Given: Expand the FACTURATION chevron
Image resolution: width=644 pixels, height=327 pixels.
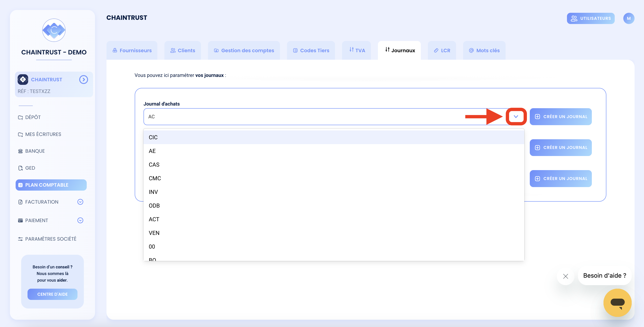Looking at the screenshot, I should tap(80, 202).
